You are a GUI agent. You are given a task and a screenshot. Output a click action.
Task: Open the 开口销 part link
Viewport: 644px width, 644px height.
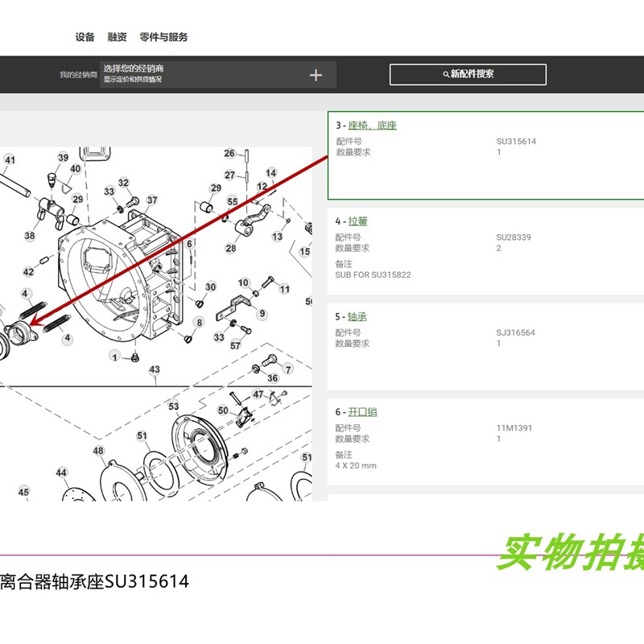[x=363, y=411]
